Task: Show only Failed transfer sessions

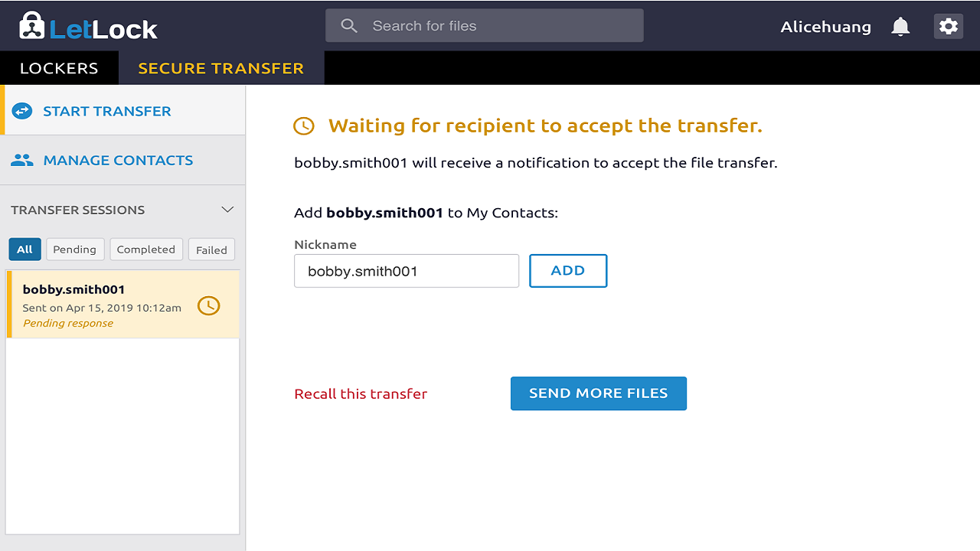Action: tap(211, 249)
